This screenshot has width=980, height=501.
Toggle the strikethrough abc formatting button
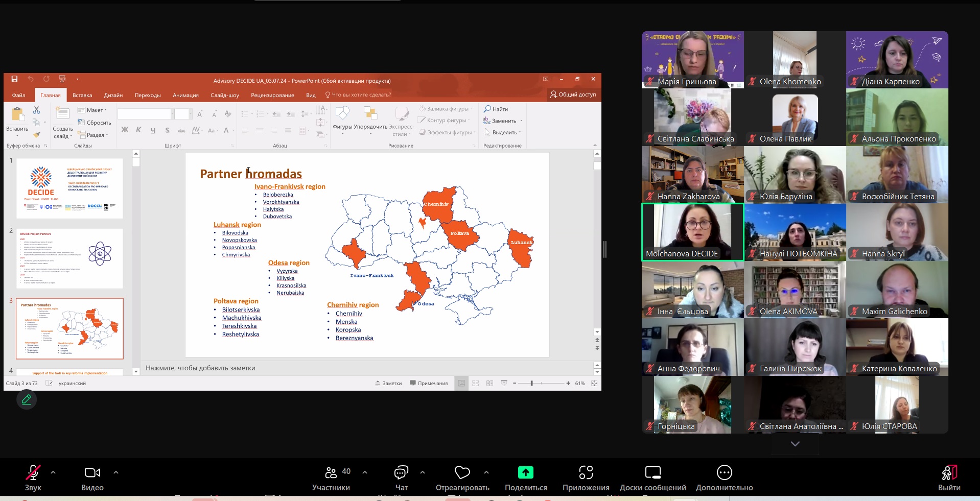coord(181,131)
